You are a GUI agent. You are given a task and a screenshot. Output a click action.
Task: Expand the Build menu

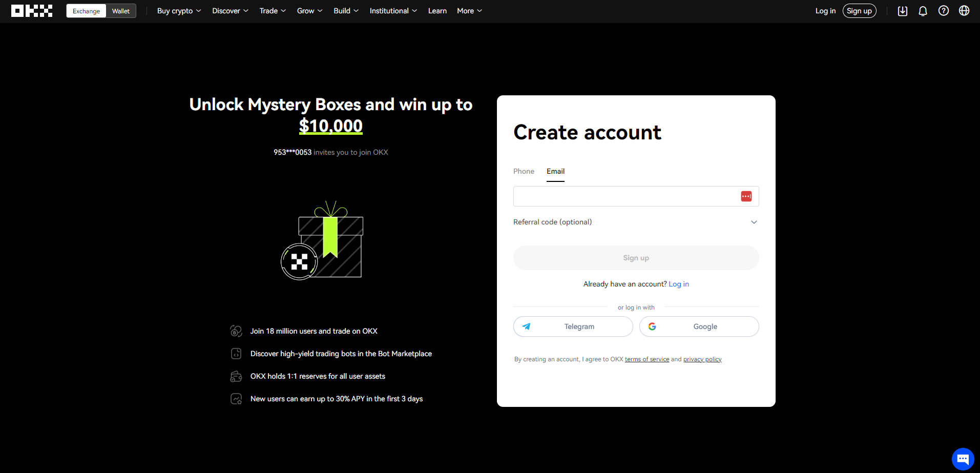pyautogui.click(x=346, y=11)
